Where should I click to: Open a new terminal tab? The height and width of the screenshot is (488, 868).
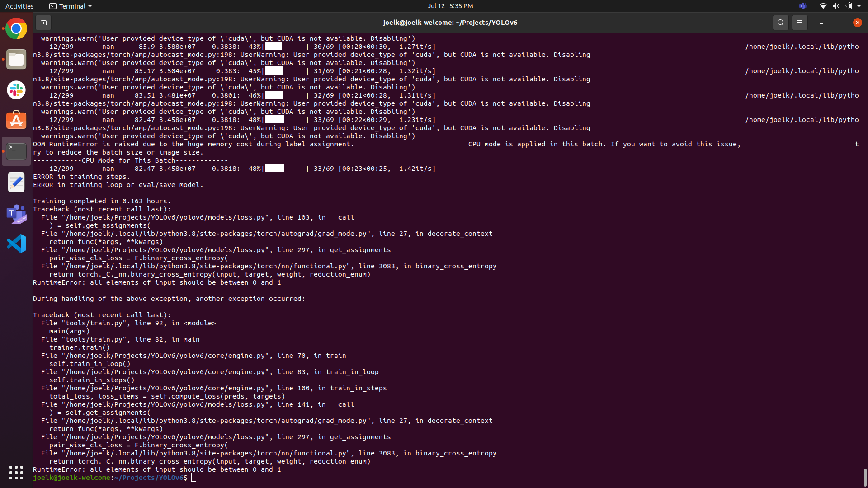pyautogui.click(x=43, y=22)
